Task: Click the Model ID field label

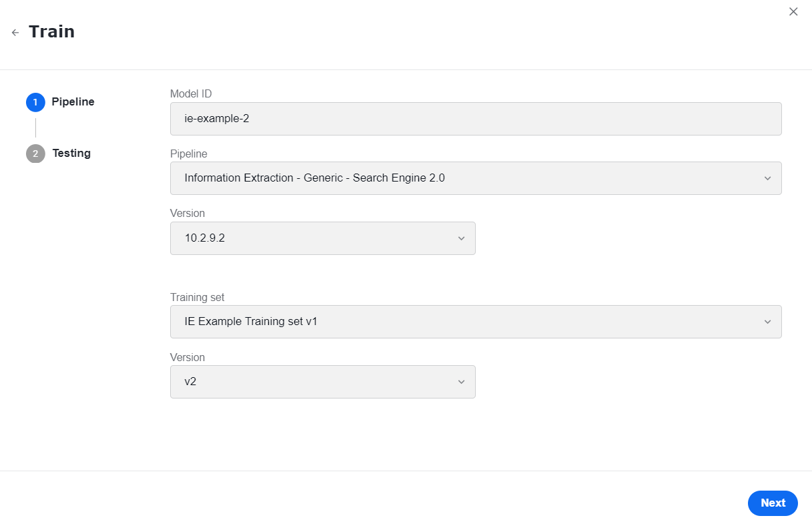Action: click(191, 94)
